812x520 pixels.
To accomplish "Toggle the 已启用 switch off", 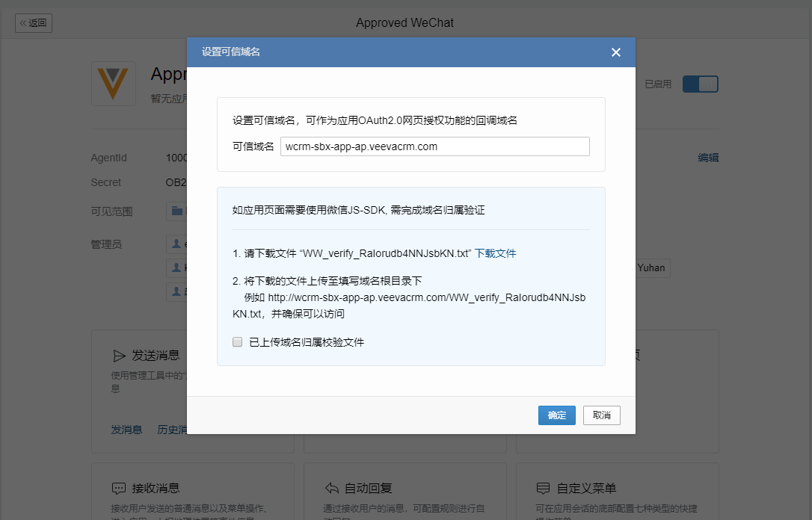I will point(700,84).
